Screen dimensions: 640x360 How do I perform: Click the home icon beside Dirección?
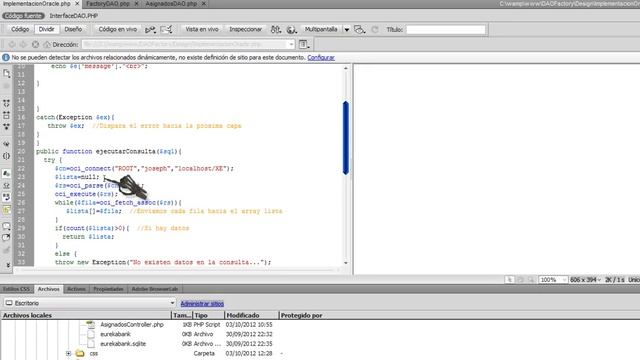[47, 44]
